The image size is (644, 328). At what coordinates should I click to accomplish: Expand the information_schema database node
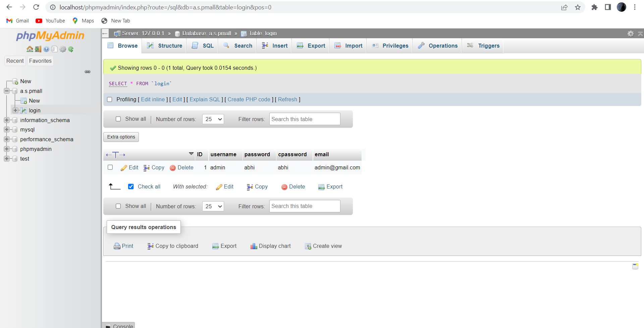pos(6,120)
